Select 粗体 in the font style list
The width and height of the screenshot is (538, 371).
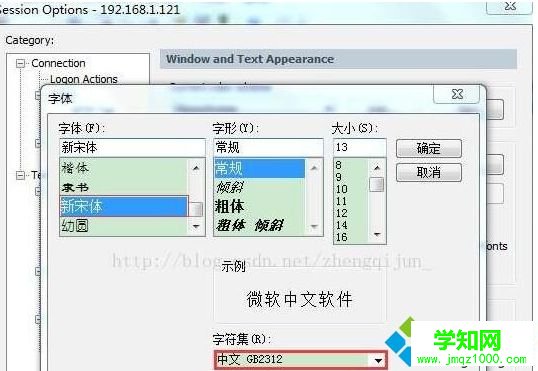[x=259, y=206]
